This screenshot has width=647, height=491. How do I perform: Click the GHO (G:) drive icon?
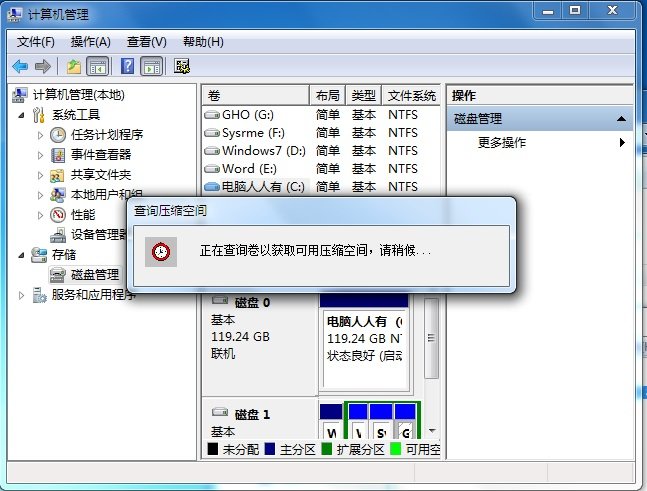coord(212,115)
